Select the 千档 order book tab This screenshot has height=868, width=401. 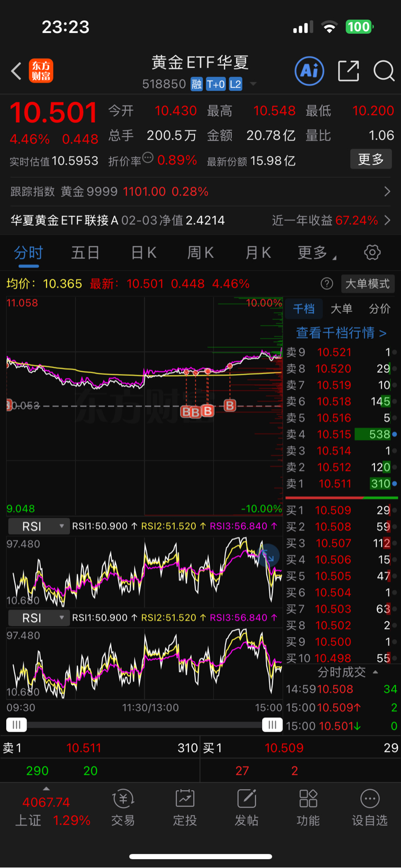point(304,309)
